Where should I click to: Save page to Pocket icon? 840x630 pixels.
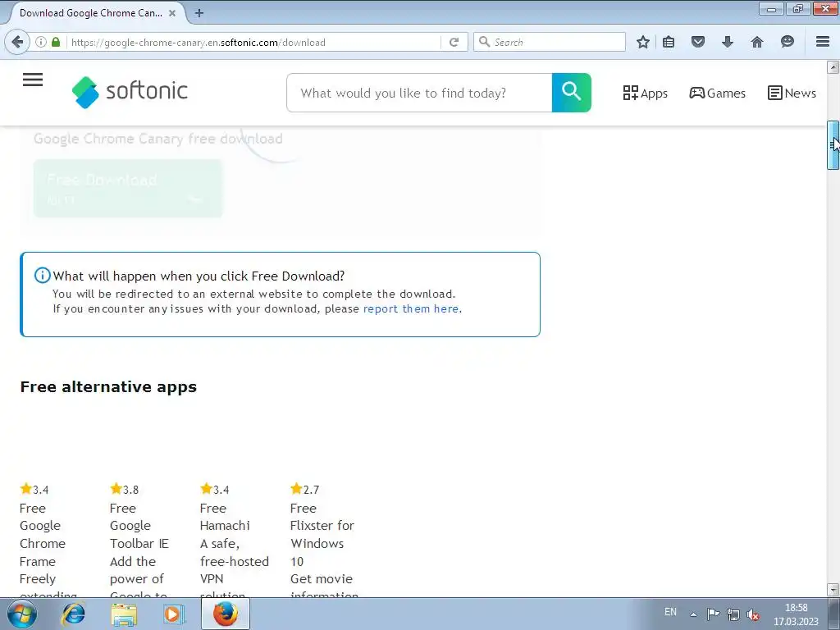coord(697,42)
